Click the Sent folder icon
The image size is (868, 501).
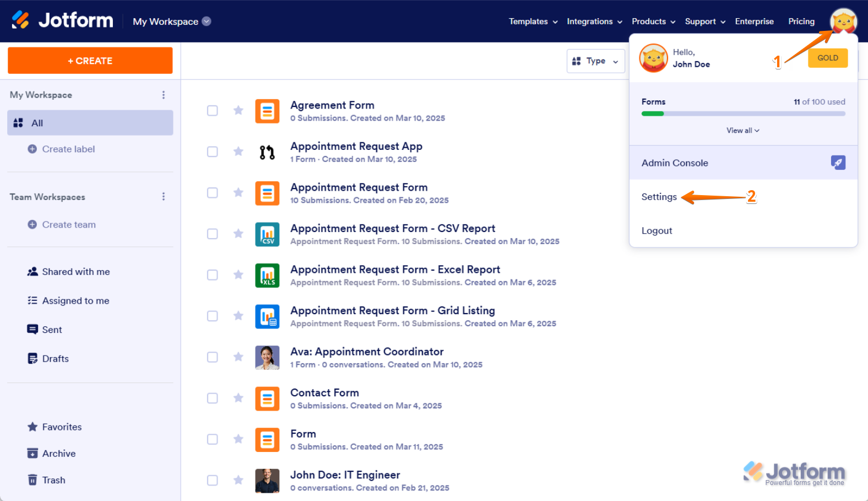point(32,329)
